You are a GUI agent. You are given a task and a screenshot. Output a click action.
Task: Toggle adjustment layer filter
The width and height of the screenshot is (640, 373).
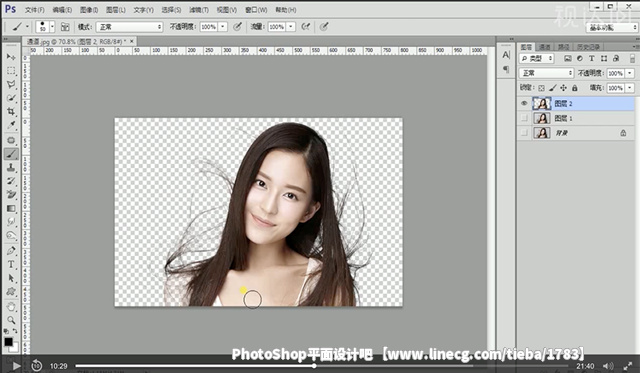[x=580, y=59]
